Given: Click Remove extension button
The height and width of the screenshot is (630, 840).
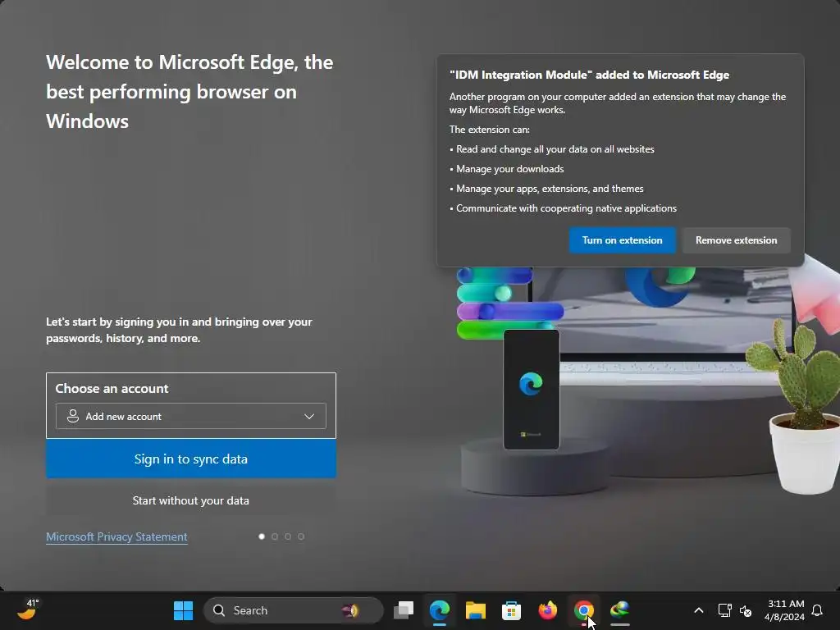Looking at the screenshot, I should point(736,240).
